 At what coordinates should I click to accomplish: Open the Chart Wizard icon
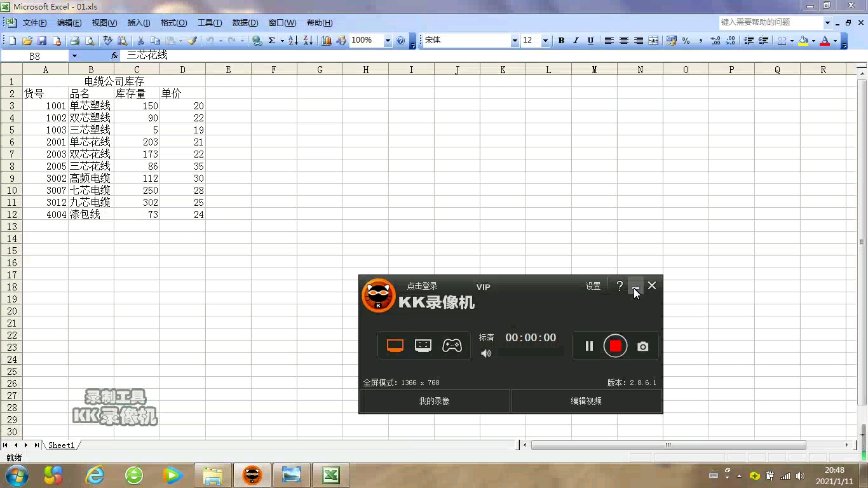click(327, 40)
